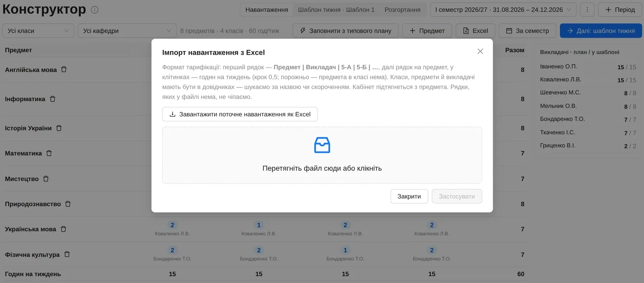Screen dimensions: 644x283
Task: Click the Предмет column header
Action: [x=18, y=50]
